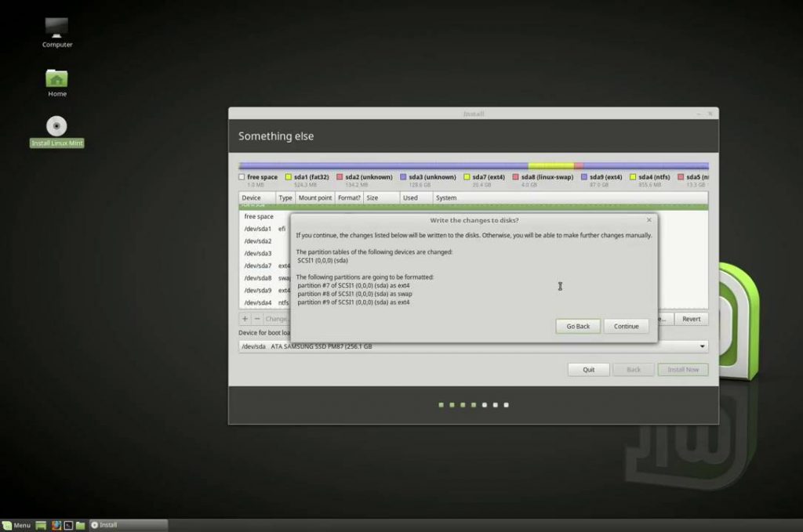The height and width of the screenshot is (532, 803).
Task: Launch the terminal from taskbar
Action: [x=68, y=526]
